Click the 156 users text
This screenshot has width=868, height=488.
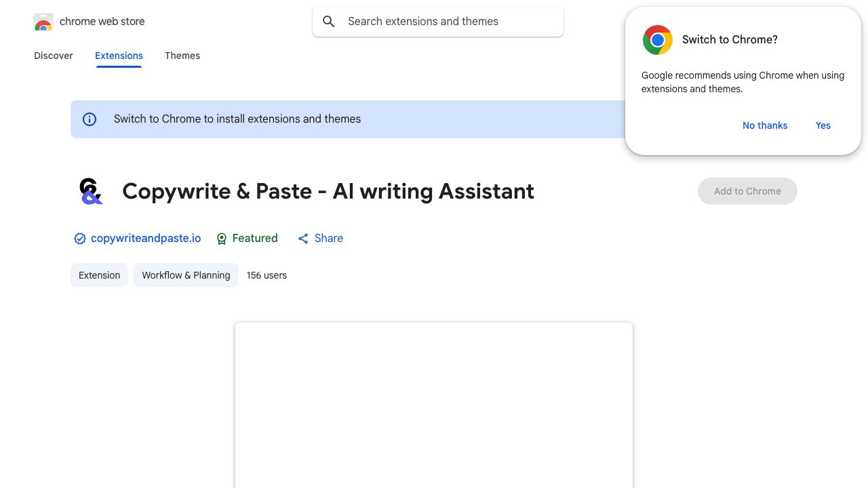[x=267, y=275]
